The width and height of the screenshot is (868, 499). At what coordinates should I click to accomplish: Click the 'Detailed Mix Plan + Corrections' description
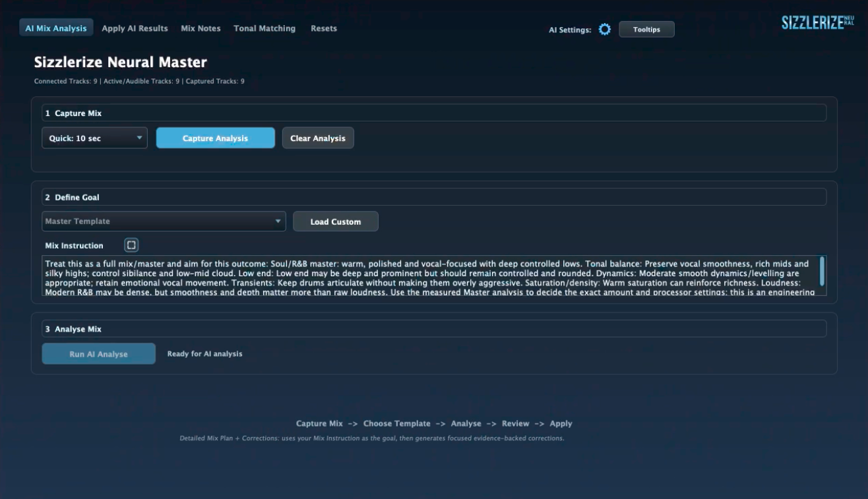pos(372,438)
